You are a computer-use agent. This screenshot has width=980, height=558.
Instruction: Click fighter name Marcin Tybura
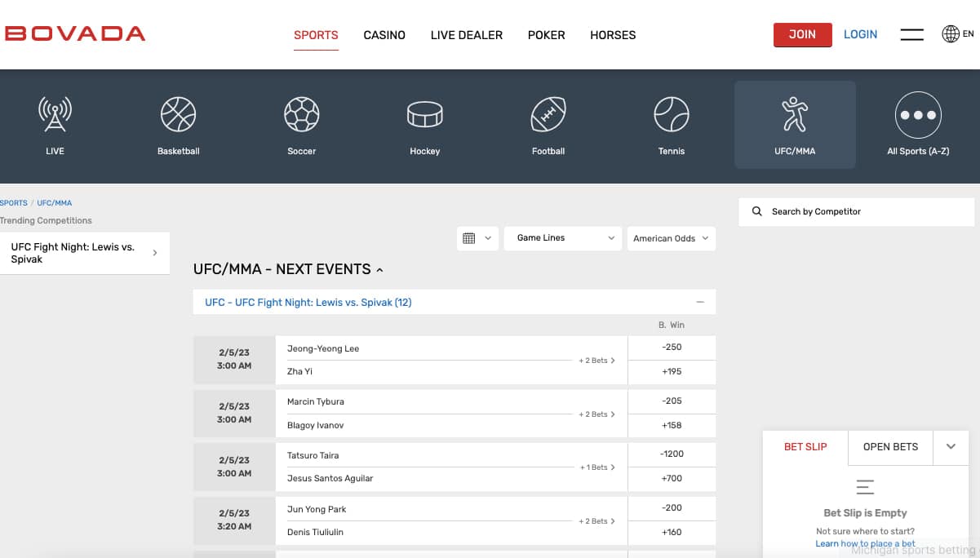coord(316,401)
